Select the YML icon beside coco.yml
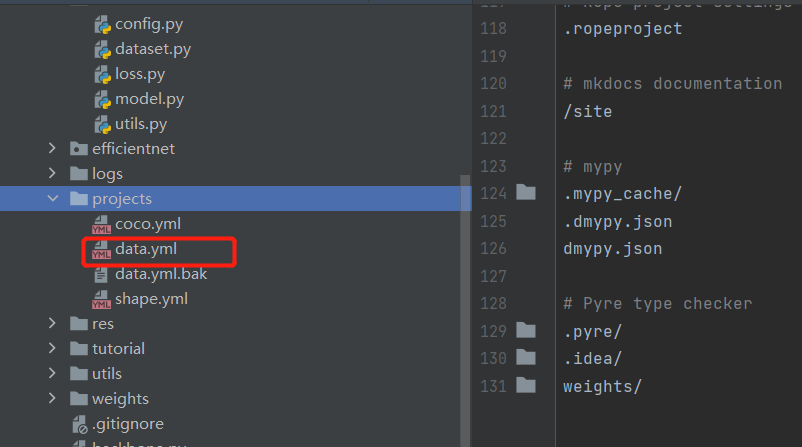This screenshot has height=447, width=802. 101,224
